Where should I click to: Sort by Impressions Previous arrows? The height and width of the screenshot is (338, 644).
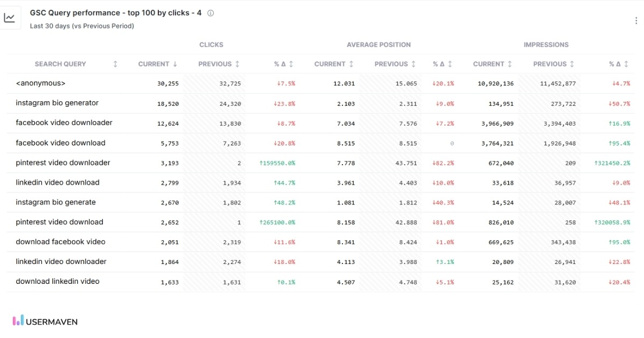[572, 64]
